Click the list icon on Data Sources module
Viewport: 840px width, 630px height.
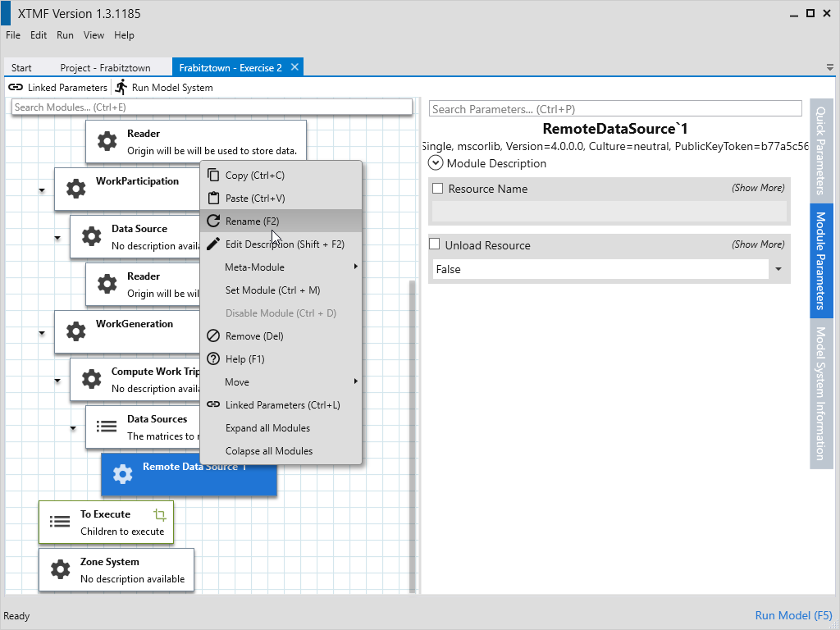[x=107, y=427]
